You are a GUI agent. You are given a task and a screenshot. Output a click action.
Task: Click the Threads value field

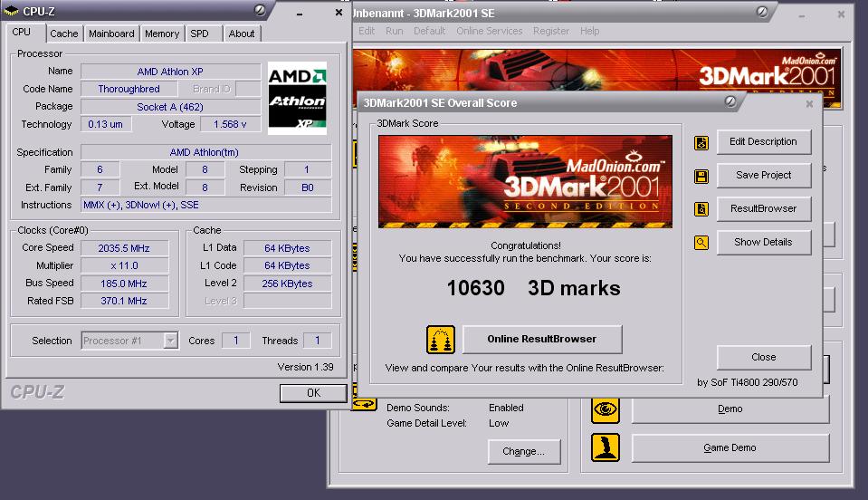[x=317, y=341]
